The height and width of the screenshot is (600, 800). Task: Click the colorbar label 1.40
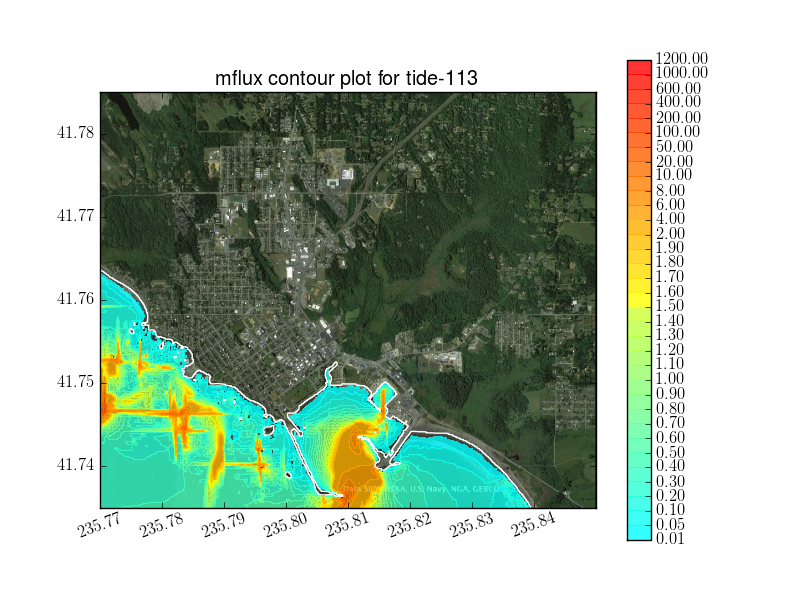tap(670, 321)
